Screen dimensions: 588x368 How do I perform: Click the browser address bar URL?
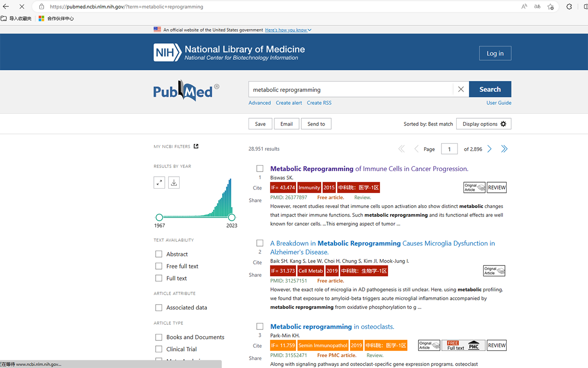pyautogui.click(x=126, y=7)
